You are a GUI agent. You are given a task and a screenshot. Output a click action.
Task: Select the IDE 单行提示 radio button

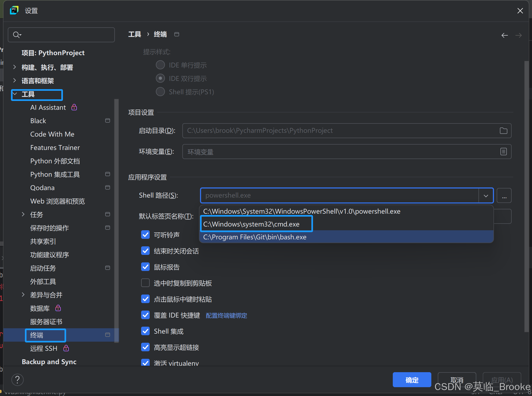click(x=160, y=65)
